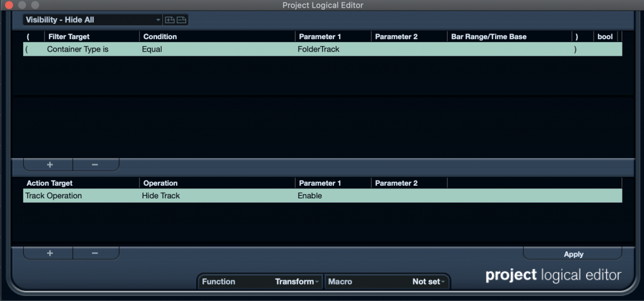Screen dimensions: 644x301
Task: Change the Hide Track operation cell
Action: click(x=217, y=196)
